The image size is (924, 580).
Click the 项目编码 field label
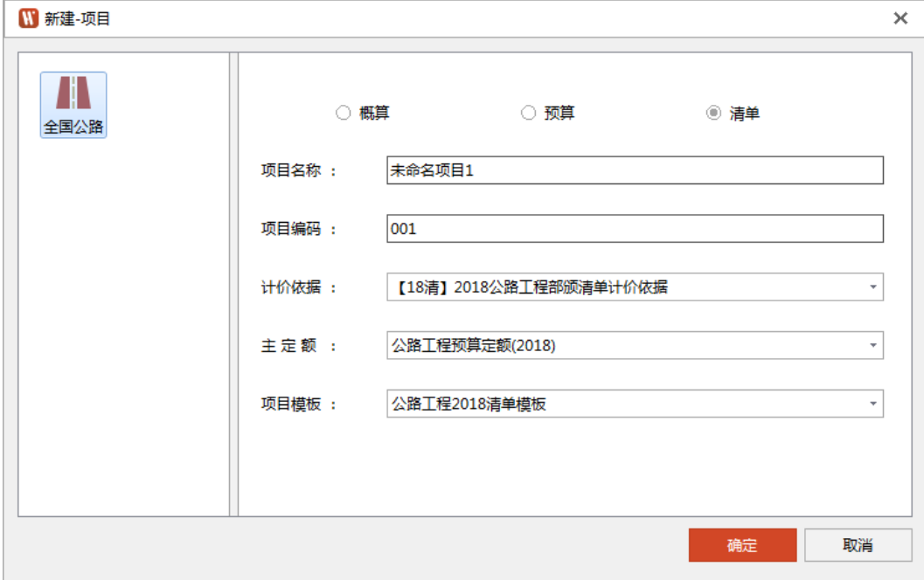(x=291, y=229)
